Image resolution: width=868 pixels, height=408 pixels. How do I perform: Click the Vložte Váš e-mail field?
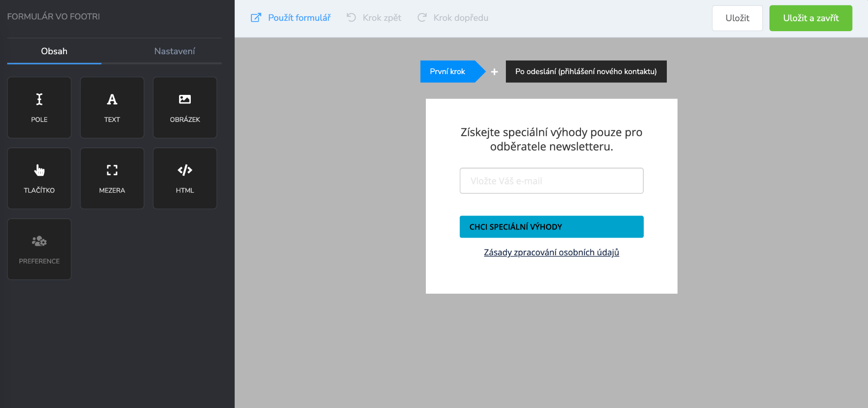tap(552, 181)
